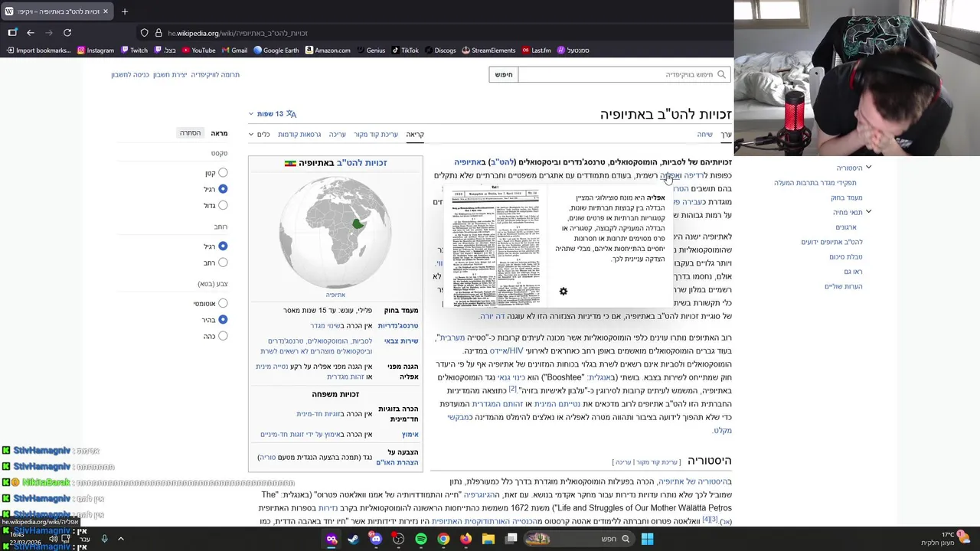Open the Instagram bookmark
Image resolution: width=980 pixels, height=551 pixels.
(x=96, y=51)
